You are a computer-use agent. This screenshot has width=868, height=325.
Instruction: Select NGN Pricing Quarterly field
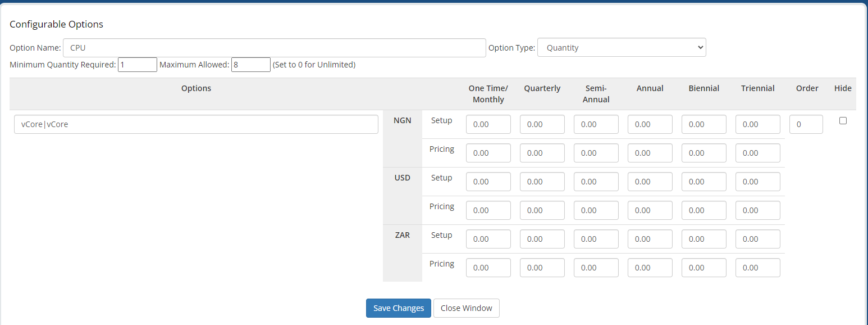pyautogui.click(x=542, y=153)
